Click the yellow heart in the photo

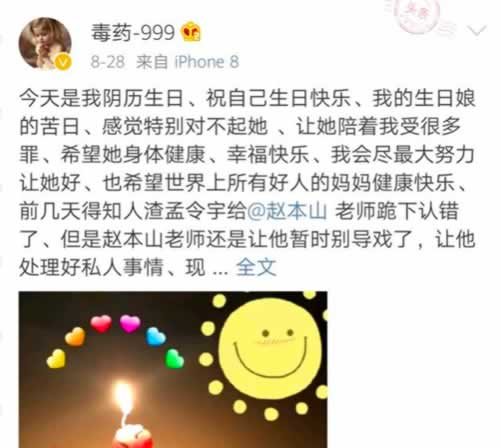coord(56,359)
